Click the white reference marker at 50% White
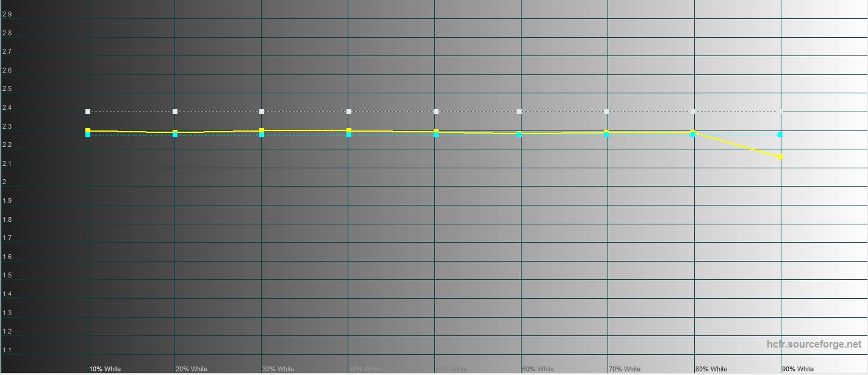This screenshot has height=375, width=868. [436, 112]
